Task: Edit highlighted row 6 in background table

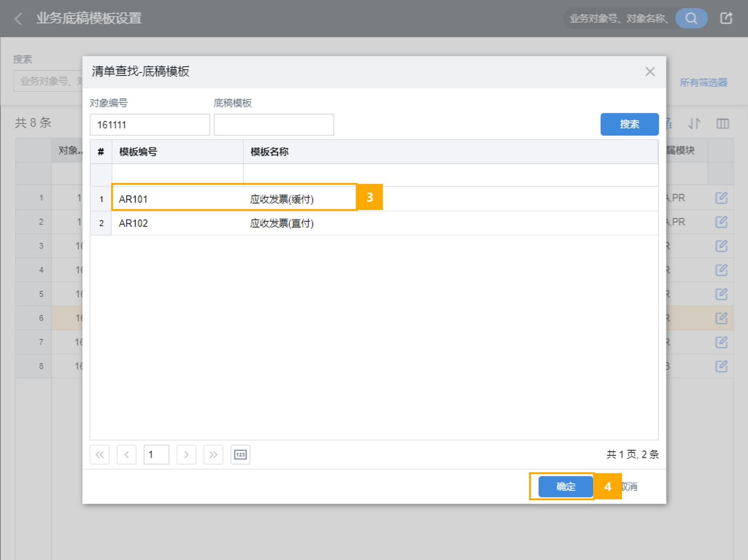Action: (721, 318)
